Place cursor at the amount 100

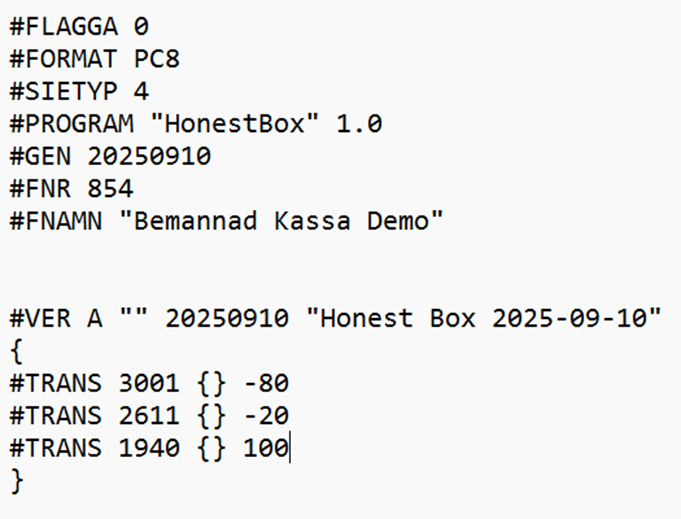coord(265,448)
